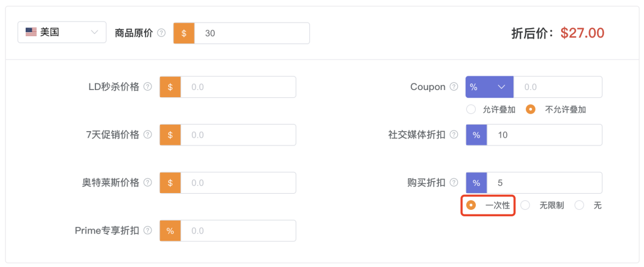This screenshot has width=644, height=267.
Task: Expand the Coupon percent type dropdown
Action: point(489,87)
